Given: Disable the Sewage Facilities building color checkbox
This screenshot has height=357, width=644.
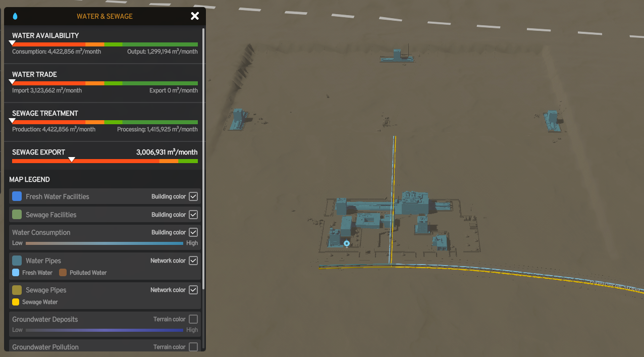Looking at the screenshot, I should point(193,214).
